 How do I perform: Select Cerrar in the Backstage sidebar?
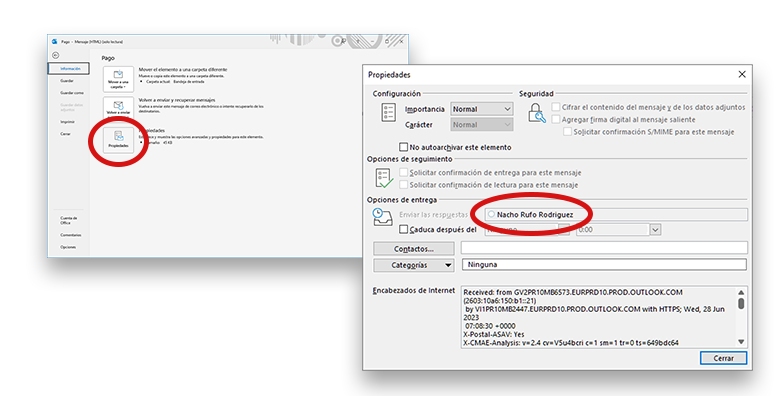click(65, 133)
